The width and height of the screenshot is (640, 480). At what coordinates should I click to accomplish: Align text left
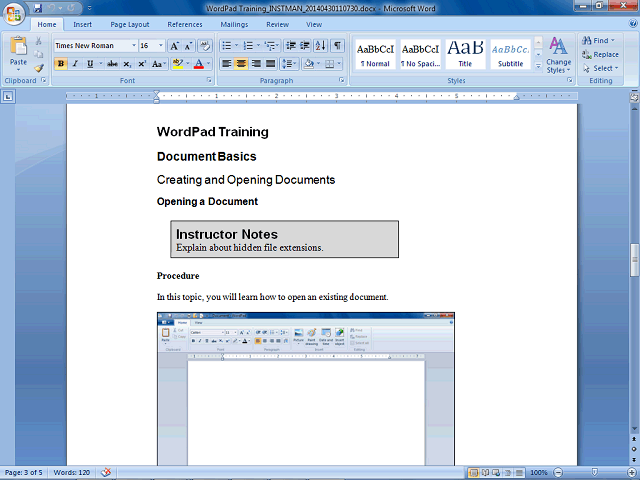coord(227,64)
